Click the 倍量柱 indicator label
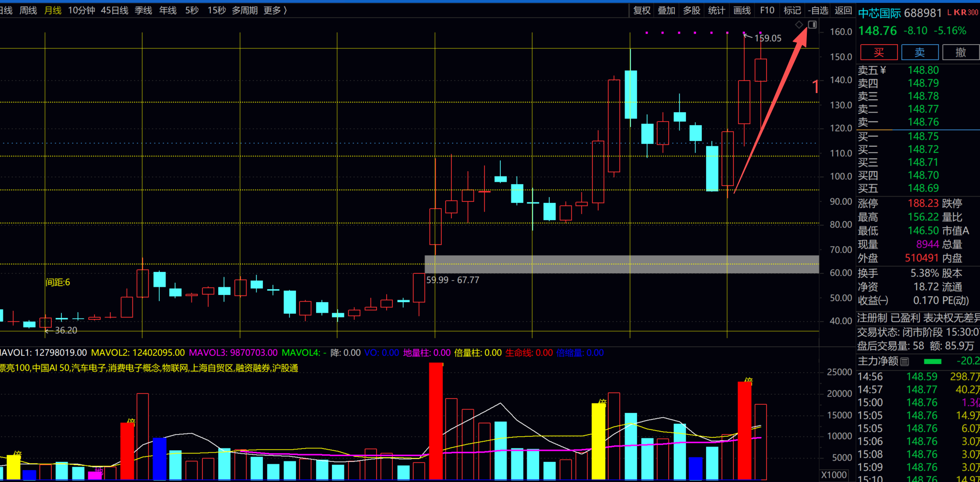This screenshot has height=482, width=980. (x=477, y=353)
